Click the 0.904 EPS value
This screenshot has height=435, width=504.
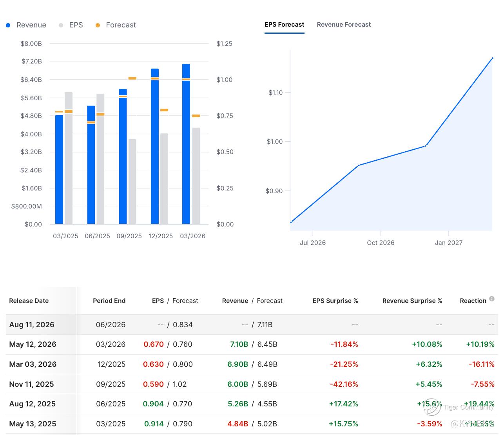153,404
